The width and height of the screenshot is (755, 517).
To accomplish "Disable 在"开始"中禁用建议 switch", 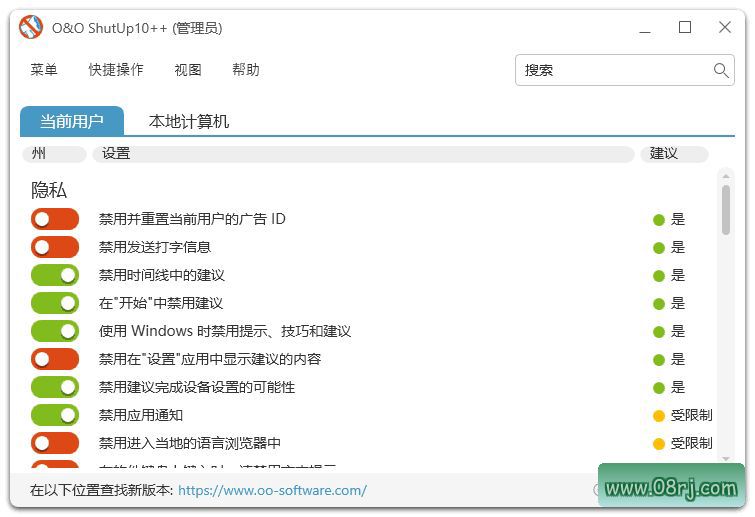I will point(55,303).
